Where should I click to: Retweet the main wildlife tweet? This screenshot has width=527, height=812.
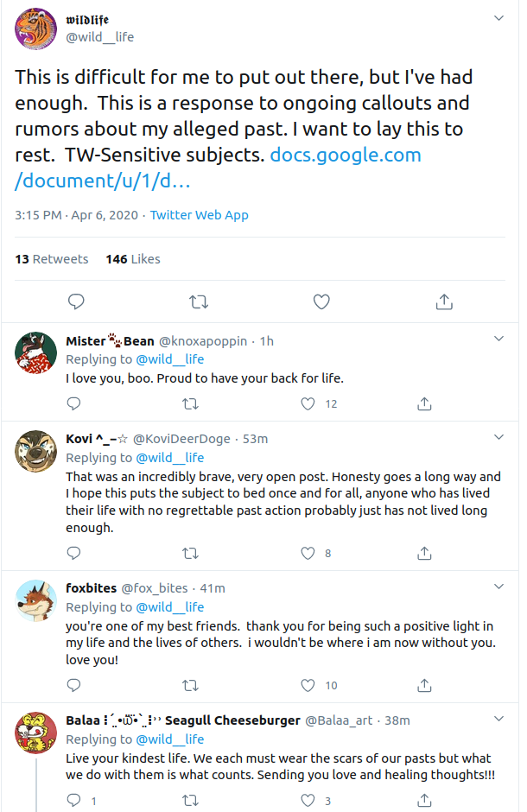(199, 301)
